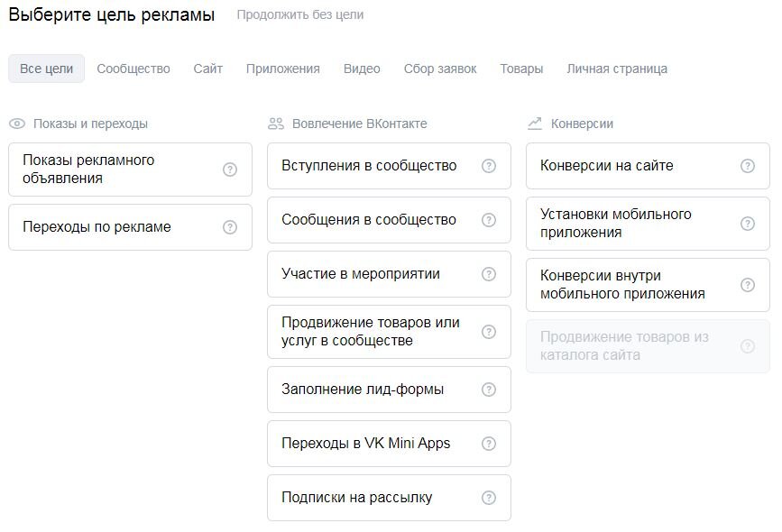Open help tooltip for «Подписки на рассылку»
Screen dimensions: 782x532
pyautogui.click(x=489, y=497)
